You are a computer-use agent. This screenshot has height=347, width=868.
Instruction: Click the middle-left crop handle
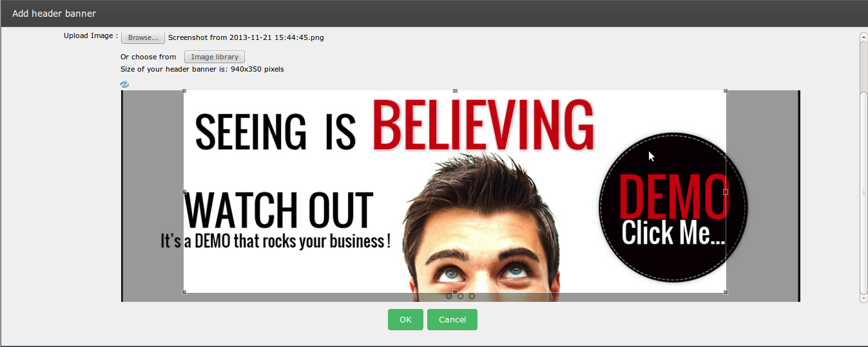tap(184, 192)
